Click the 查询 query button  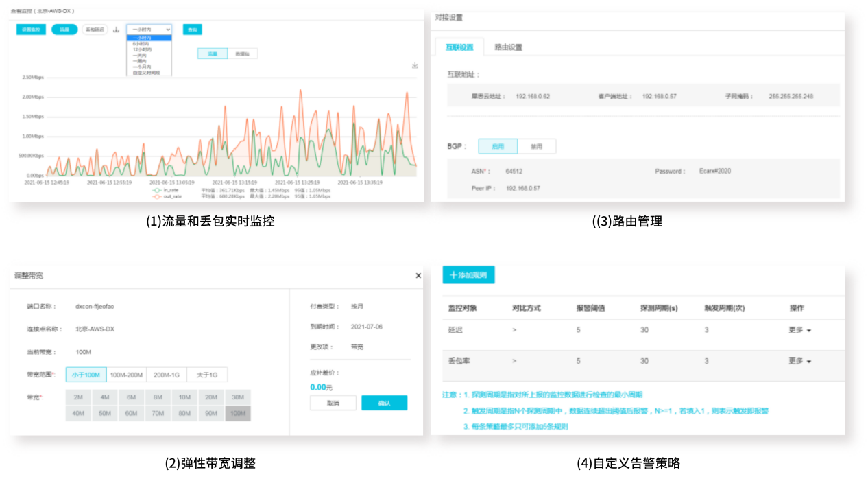tap(192, 30)
